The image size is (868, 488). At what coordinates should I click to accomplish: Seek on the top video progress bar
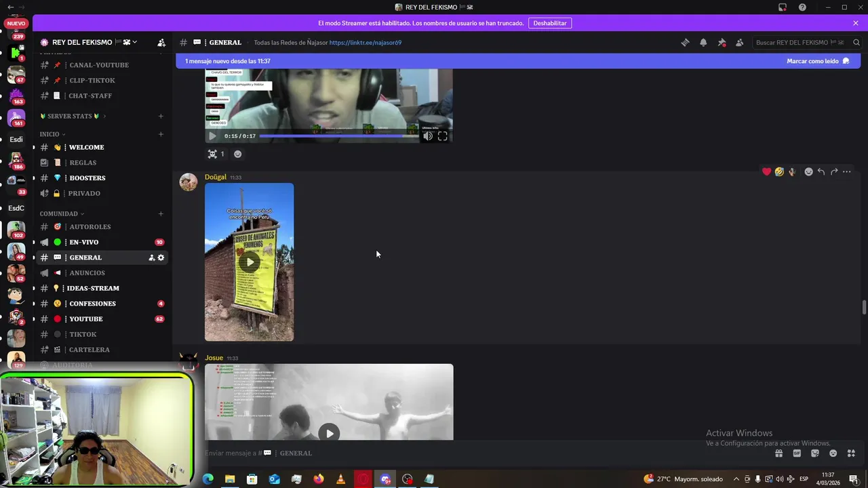pos(339,136)
